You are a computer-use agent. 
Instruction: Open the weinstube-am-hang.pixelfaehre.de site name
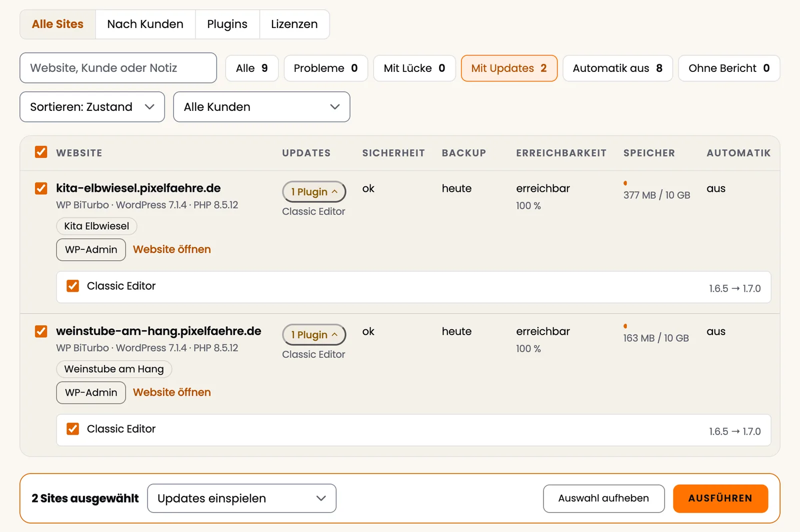[158, 331]
